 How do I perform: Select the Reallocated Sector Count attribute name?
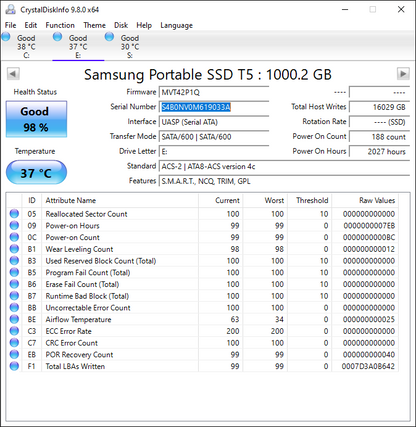click(x=86, y=214)
